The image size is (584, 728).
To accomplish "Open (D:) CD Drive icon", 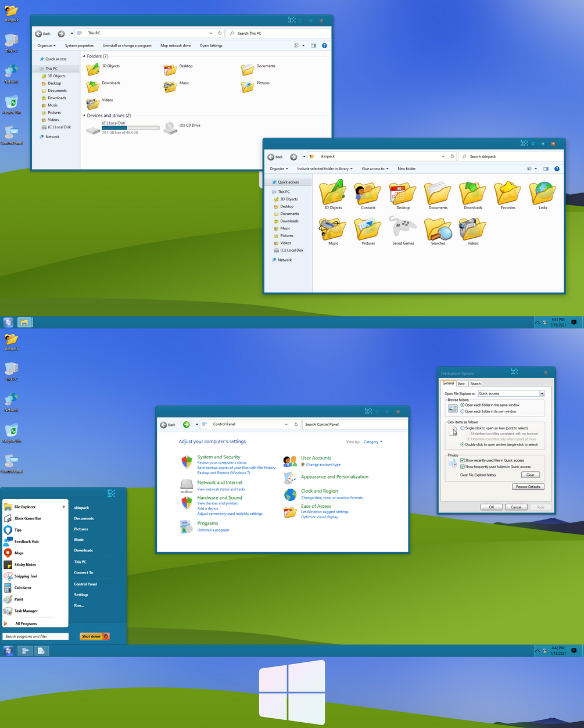I will 170,128.
